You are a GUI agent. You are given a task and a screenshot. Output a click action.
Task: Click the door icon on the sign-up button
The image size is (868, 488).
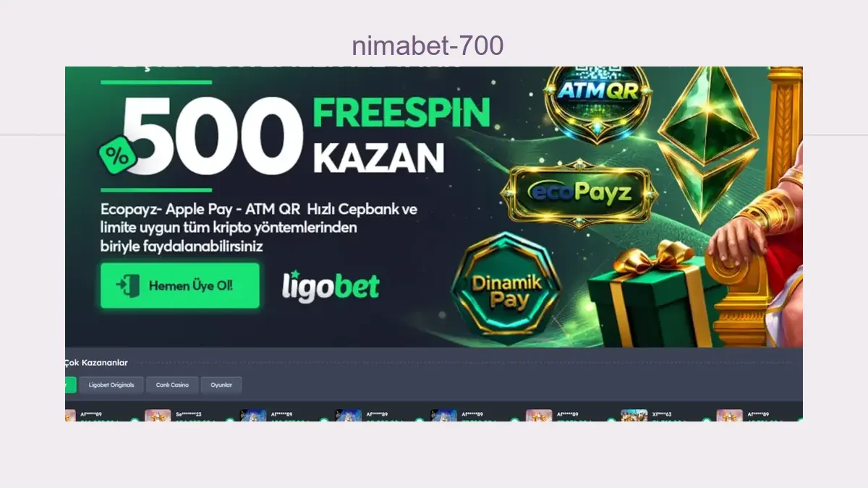(x=129, y=286)
